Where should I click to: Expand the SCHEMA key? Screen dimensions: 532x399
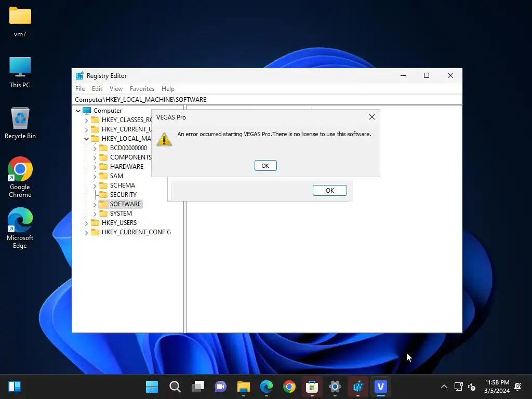pos(95,185)
